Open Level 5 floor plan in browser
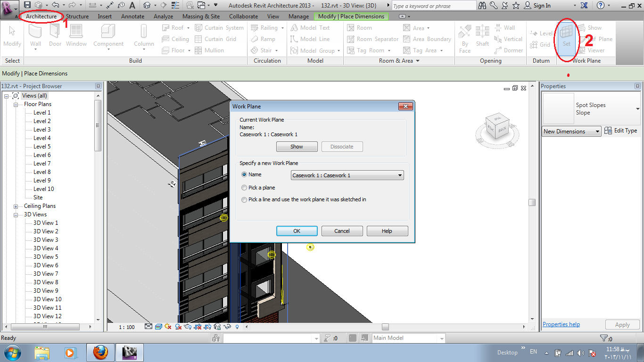Viewport: 644px width, 362px height. 42,147
